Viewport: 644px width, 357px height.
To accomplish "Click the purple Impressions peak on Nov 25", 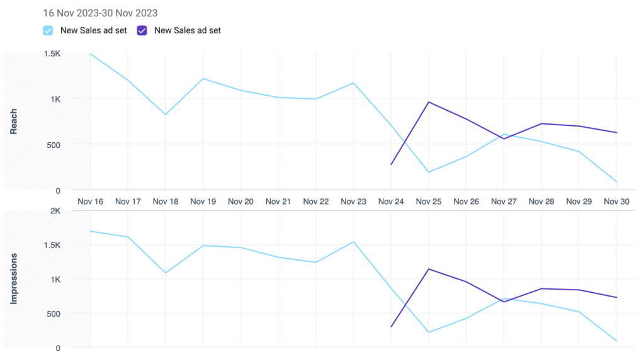I will point(429,269).
